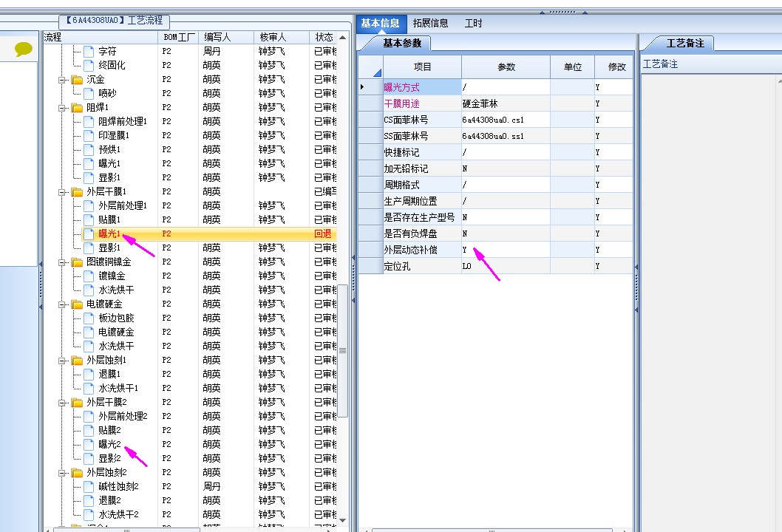
Task: Click the 沉金 folder icon
Action: coord(77,79)
